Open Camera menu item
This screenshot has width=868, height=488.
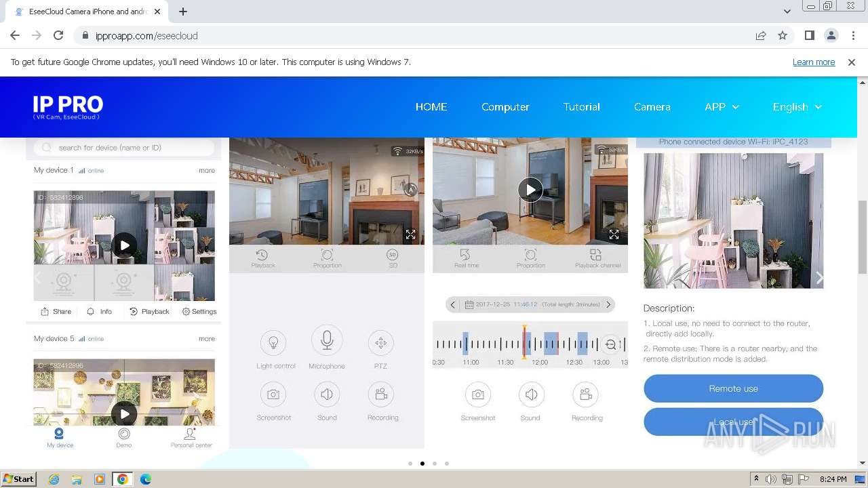pos(652,107)
